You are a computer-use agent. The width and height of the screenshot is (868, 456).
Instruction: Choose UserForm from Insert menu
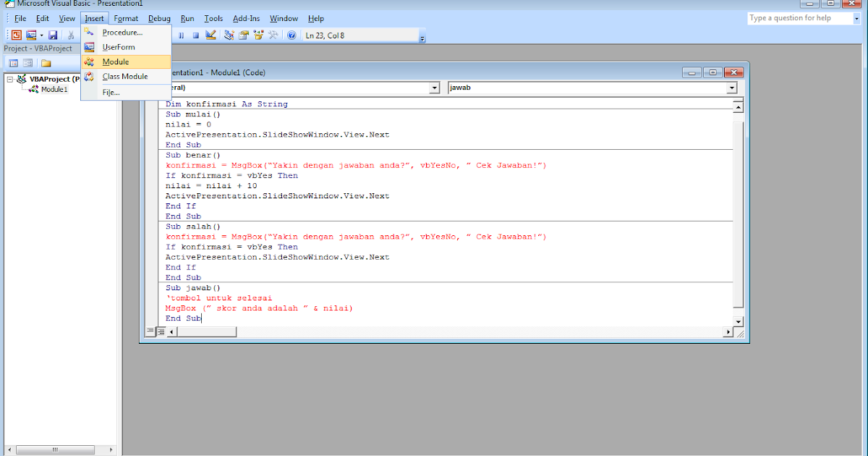click(126, 47)
